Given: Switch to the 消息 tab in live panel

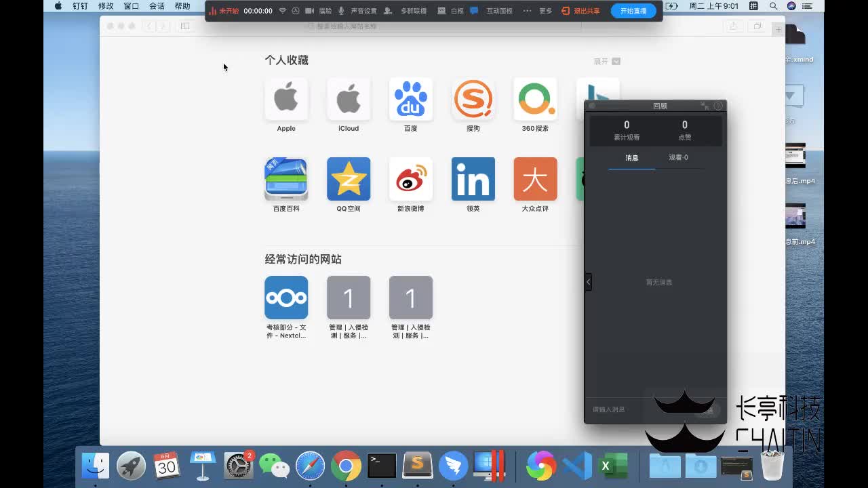Looking at the screenshot, I should pos(632,157).
